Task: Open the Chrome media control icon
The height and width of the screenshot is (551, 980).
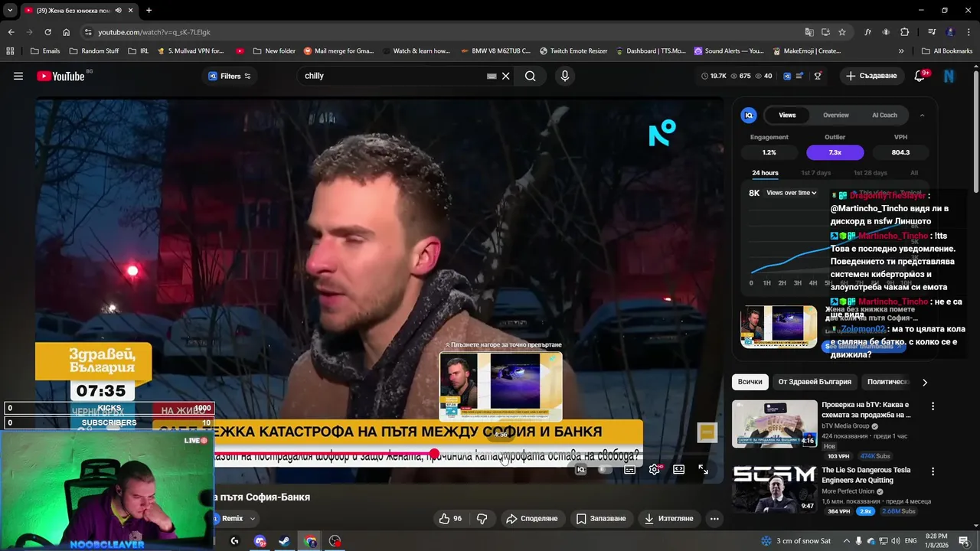Action: pyautogui.click(x=932, y=32)
